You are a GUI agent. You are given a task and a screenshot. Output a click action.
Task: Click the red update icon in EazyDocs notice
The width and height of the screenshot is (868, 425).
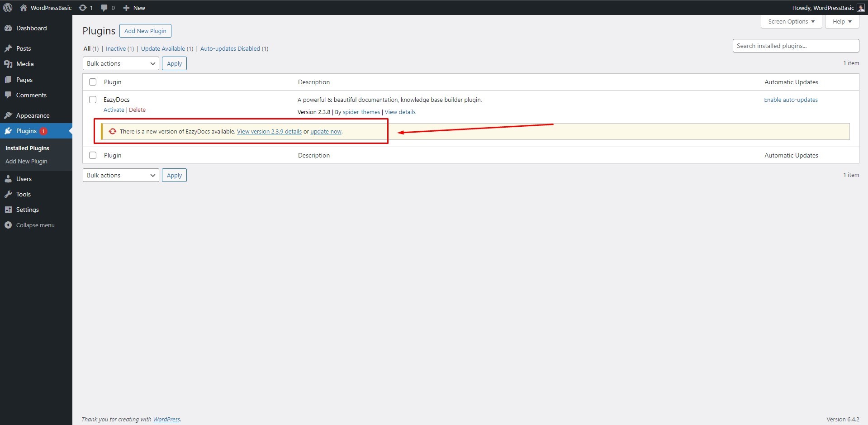click(x=113, y=131)
